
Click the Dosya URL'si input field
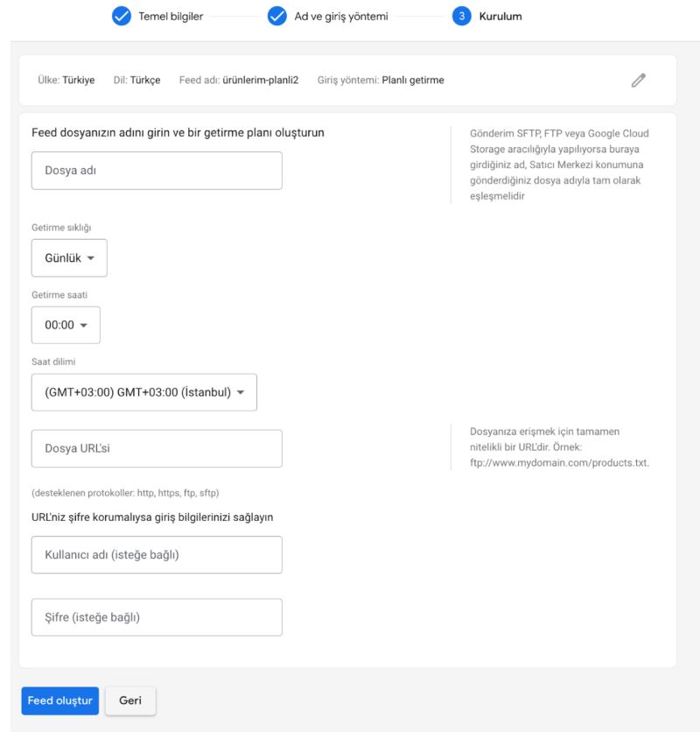156,448
